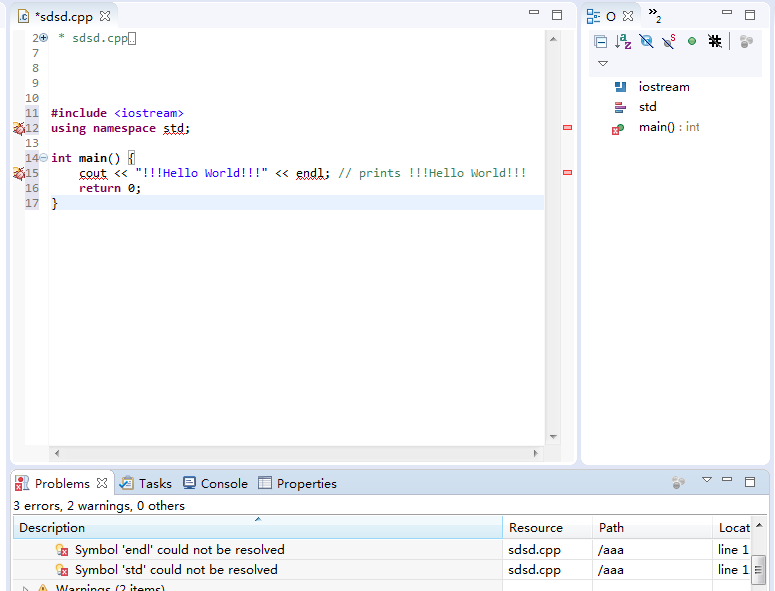The width and height of the screenshot is (775, 591).
Task: Minimize the Outline panel
Action: (727, 12)
